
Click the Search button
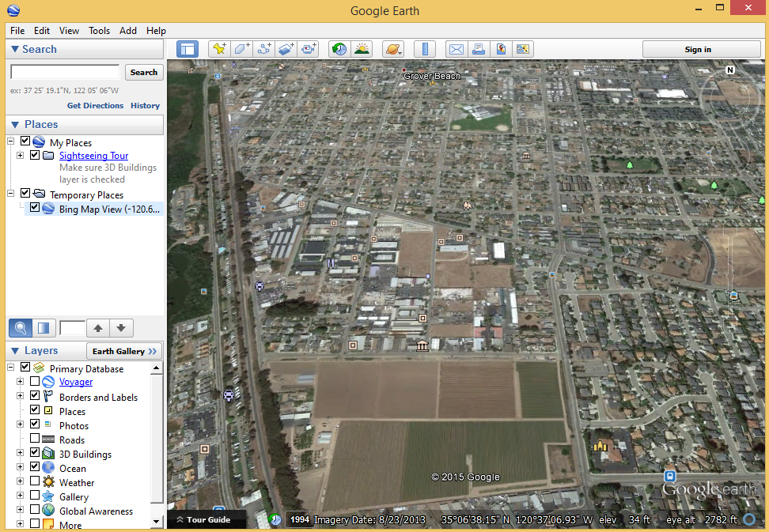point(144,72)
